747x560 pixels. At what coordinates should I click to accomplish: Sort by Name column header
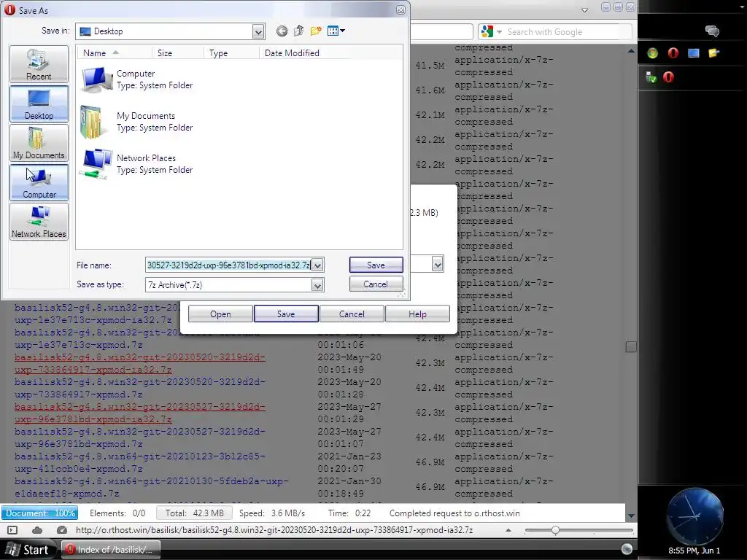coord(115,52)
